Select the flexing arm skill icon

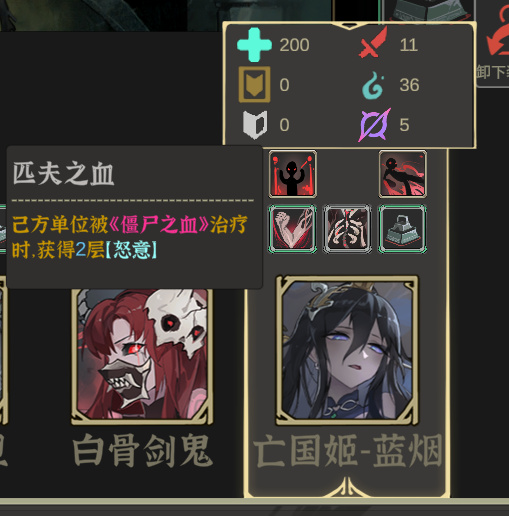293,229
